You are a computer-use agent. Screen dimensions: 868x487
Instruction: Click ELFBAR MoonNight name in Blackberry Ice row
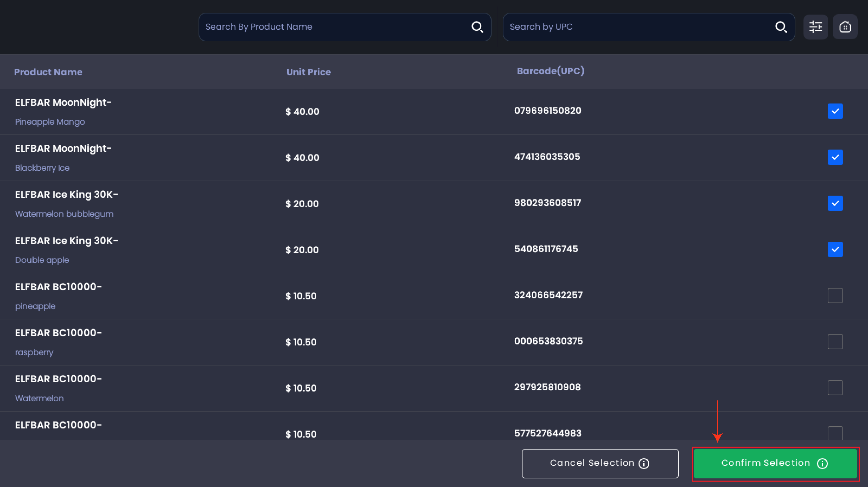pyautogui.click(x=63, y=148)
